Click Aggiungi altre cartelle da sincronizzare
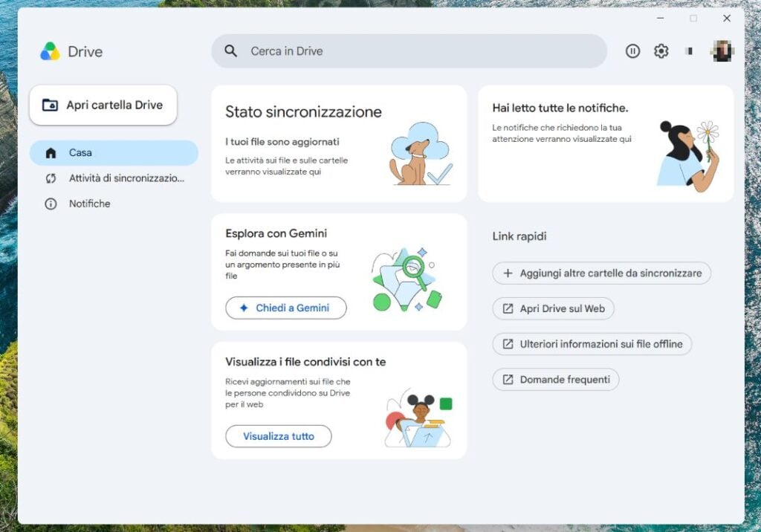The height and width of the screenshot is (532, 761). coord(602,273)
